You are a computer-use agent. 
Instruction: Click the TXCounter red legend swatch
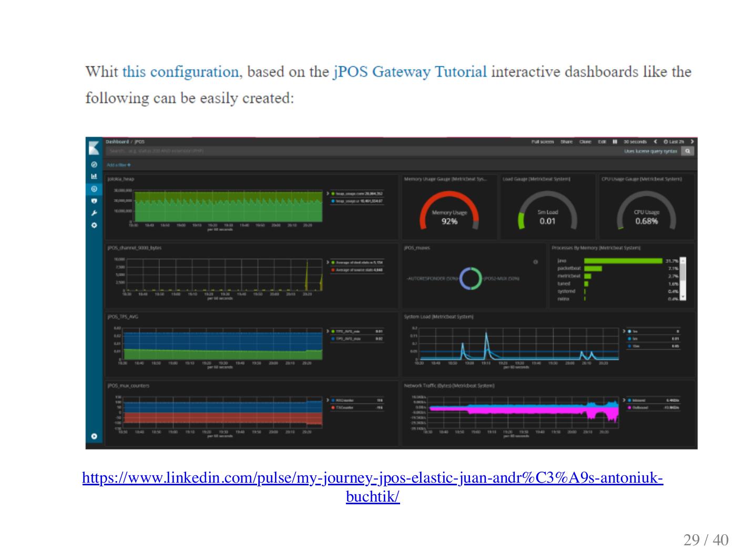(x=333, y=408)
